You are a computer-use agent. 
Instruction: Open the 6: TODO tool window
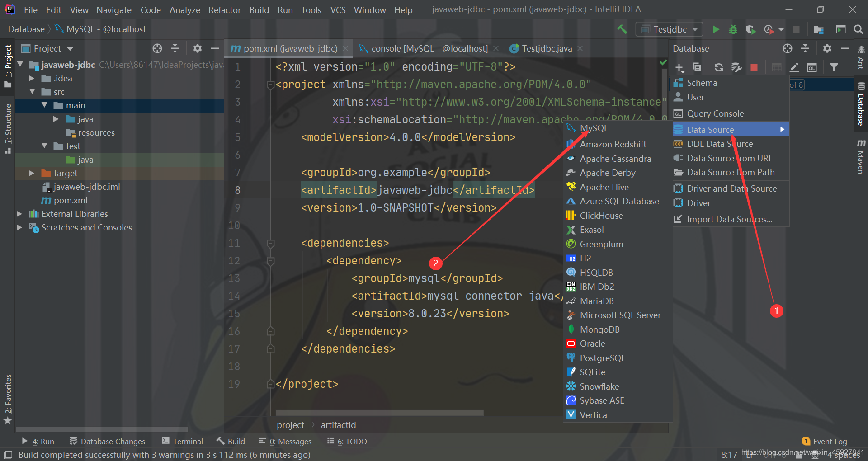click(347, 442)
